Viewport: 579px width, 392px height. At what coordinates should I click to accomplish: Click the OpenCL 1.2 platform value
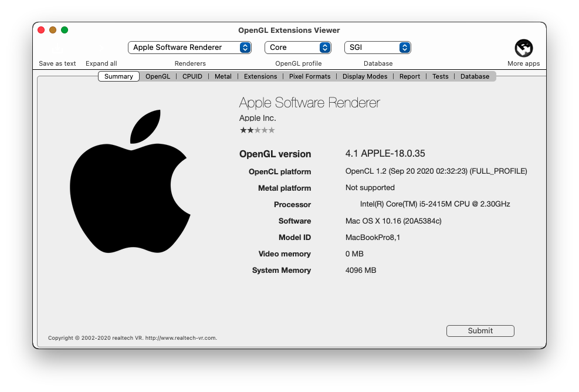click(436, 171)
